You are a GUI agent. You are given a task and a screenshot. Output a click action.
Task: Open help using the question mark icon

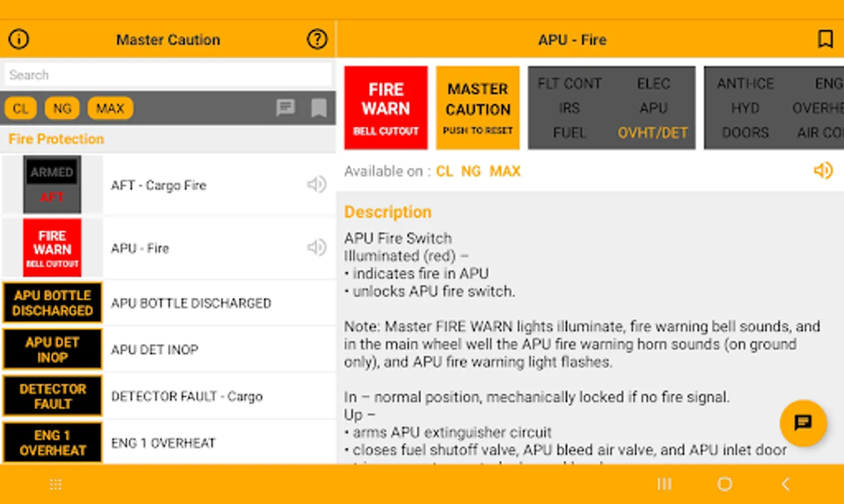coord(317,39)
